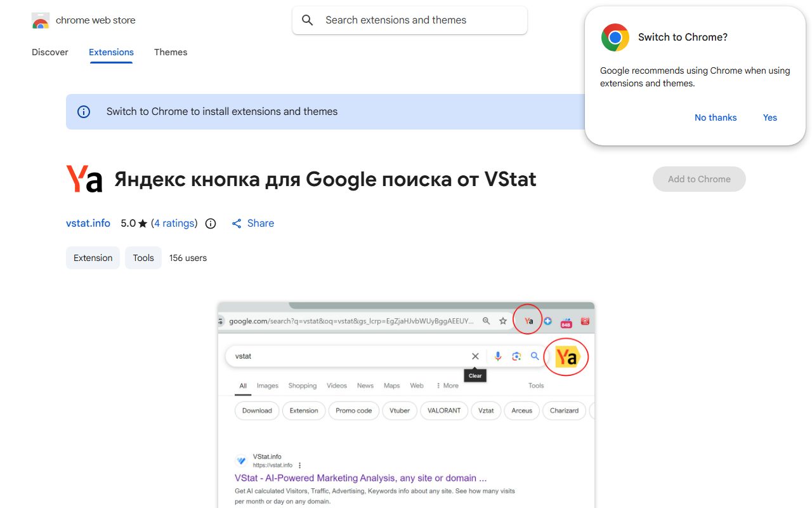This screenshot has height=508, width=812.
Task: Switch to the Themes tab
Action: tap(171, 52)
